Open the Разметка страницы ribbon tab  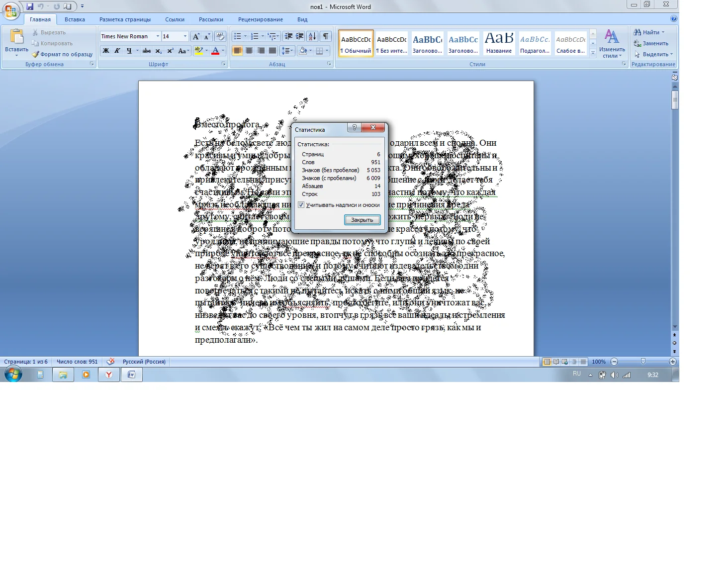[x=125, y=19]
